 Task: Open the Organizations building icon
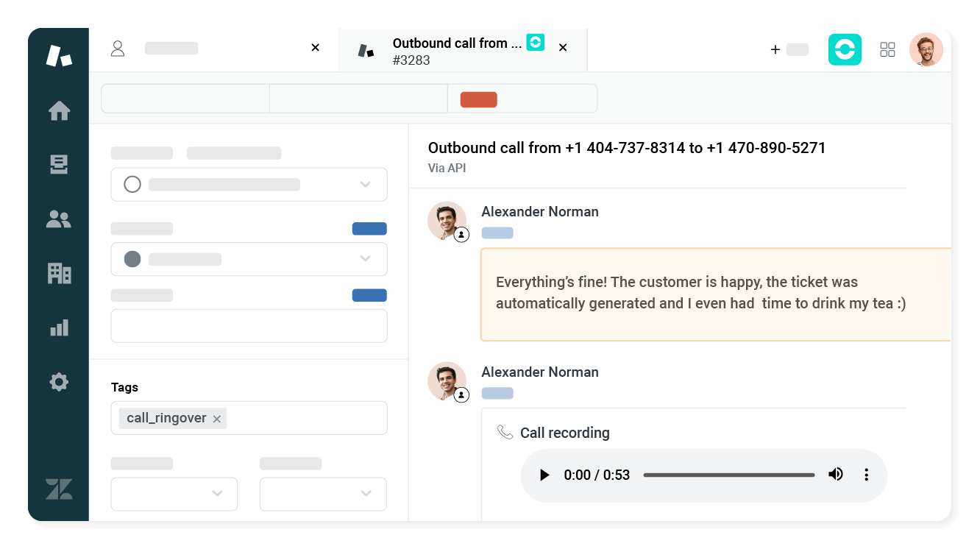tap(59, 273)
